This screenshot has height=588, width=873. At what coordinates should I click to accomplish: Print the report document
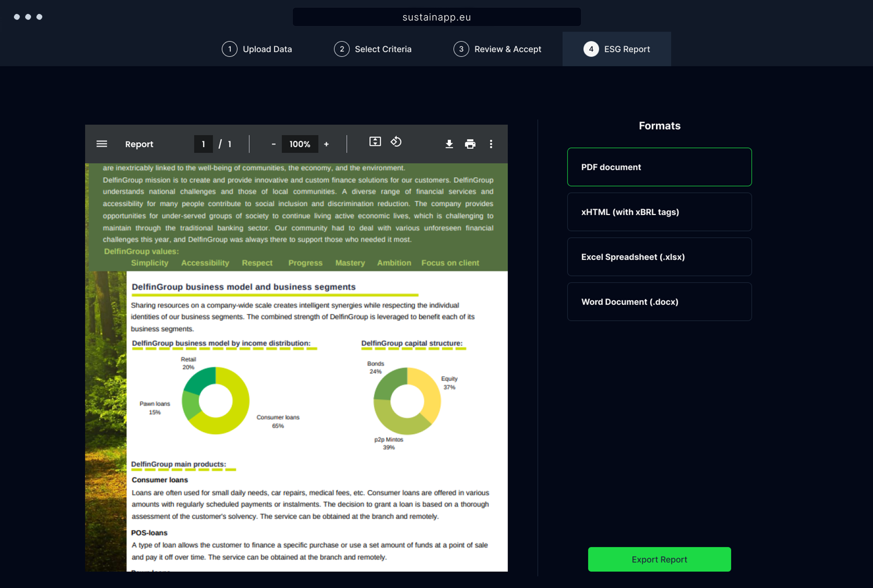pyautogui.click(x=470, y=144)
